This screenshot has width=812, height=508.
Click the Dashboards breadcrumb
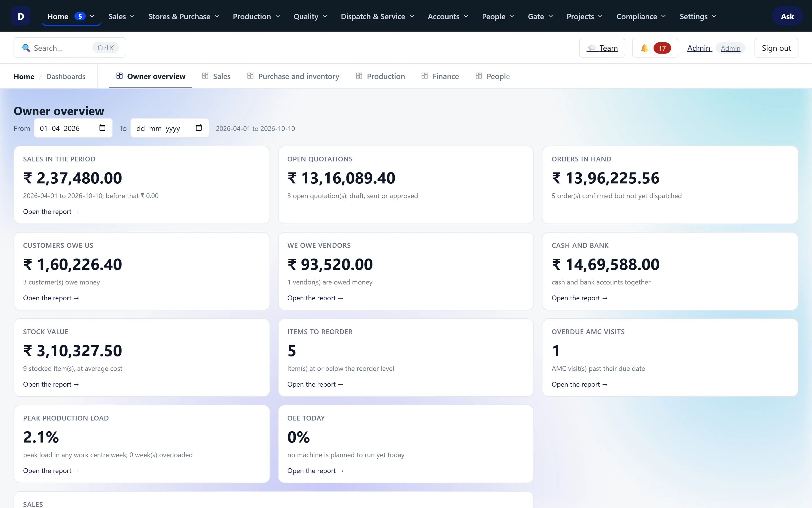pos(66,76)
